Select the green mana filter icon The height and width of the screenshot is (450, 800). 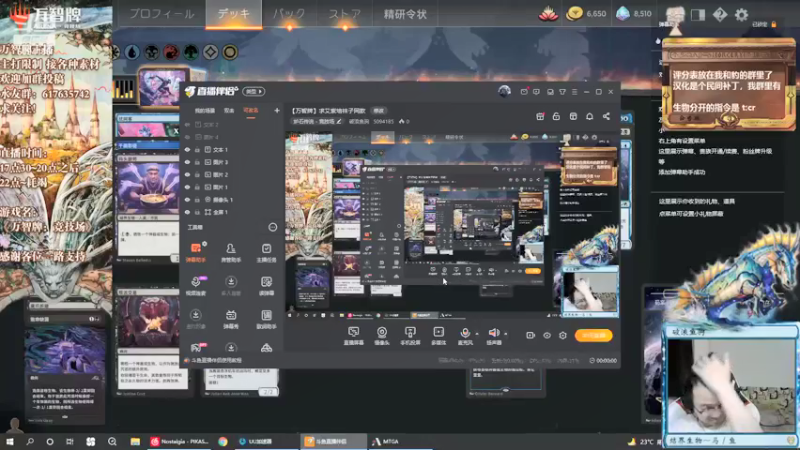191,52
